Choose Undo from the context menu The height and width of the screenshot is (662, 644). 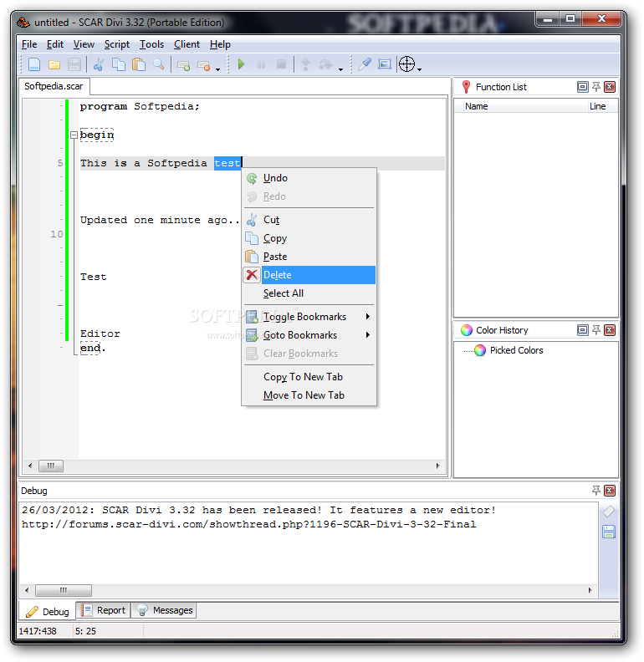coord(309,178)
